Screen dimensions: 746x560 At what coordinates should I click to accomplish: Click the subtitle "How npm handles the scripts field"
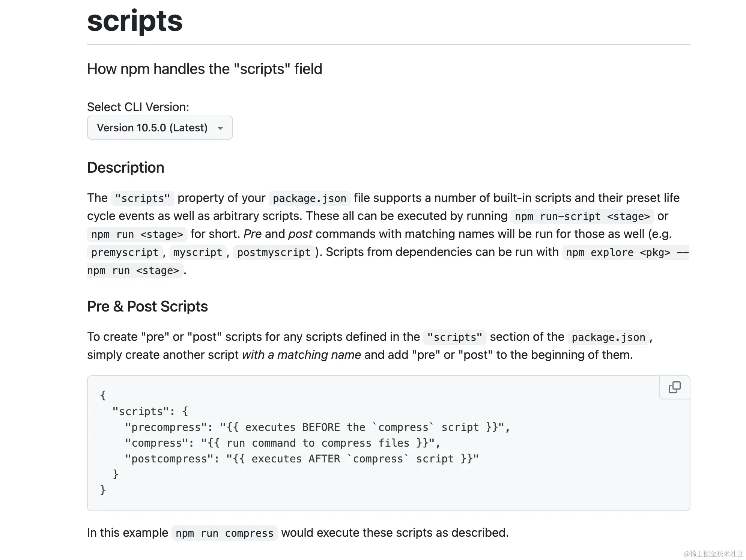[x=205, y=69]
